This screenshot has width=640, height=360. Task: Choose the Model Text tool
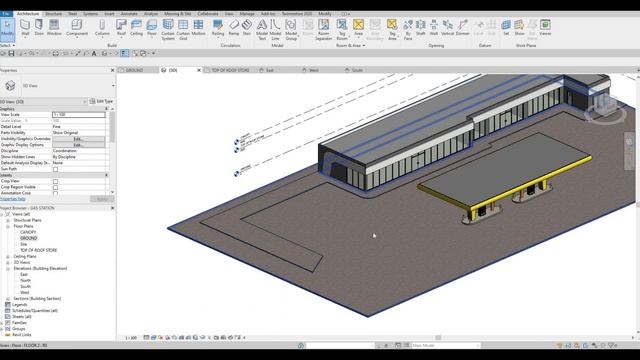pos(262,29)
